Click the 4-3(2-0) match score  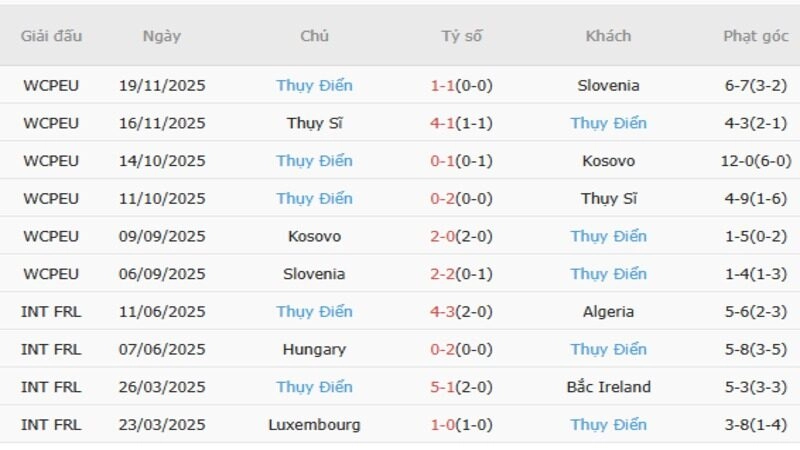[461, 312]
